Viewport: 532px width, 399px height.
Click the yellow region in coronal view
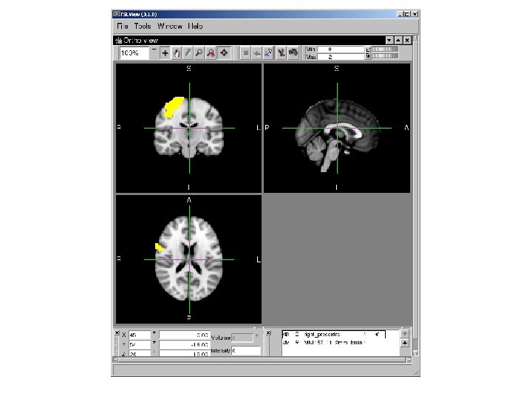pos(172,107)
